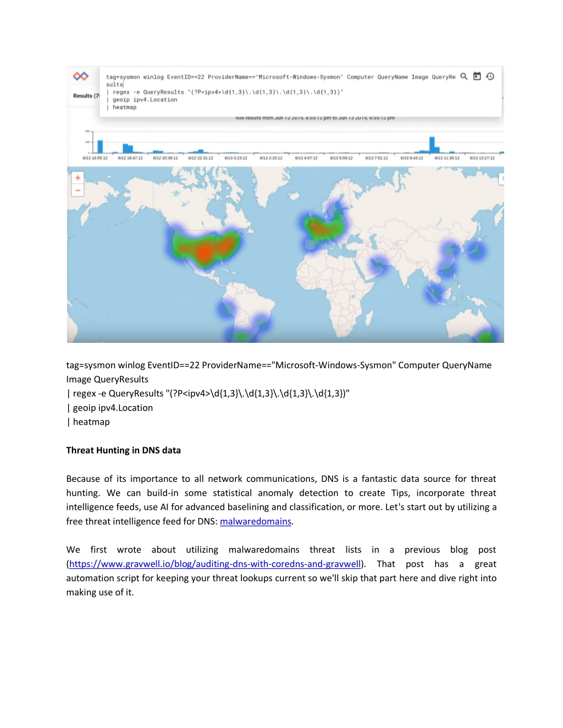Click the timeline label 6/13 4:07:12
The height and width of the screenshot is (728, 563).
point(306,158)
